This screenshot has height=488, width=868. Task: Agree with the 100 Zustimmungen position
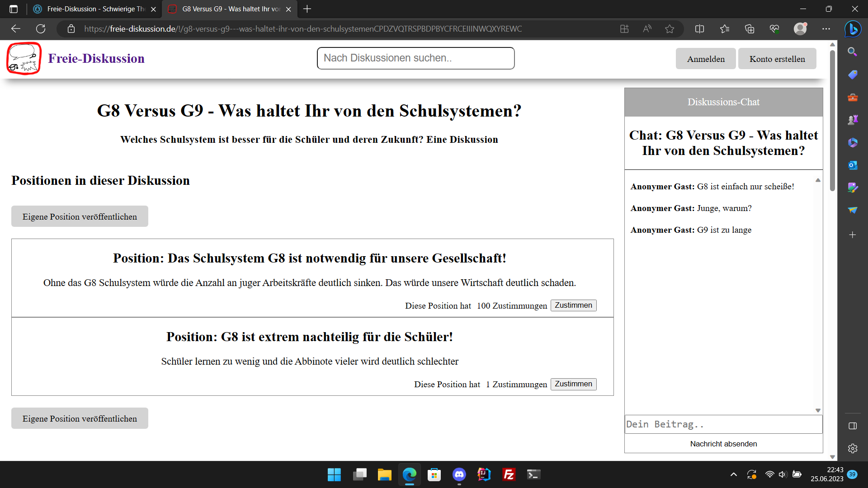pyautogui.click(x=573, y=305)
